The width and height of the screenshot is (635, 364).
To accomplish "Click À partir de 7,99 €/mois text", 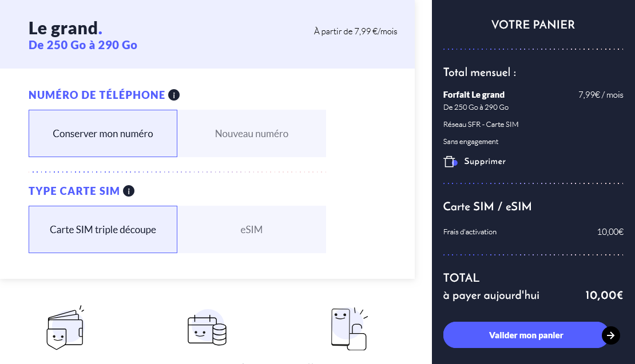I will tap(355, 31).
